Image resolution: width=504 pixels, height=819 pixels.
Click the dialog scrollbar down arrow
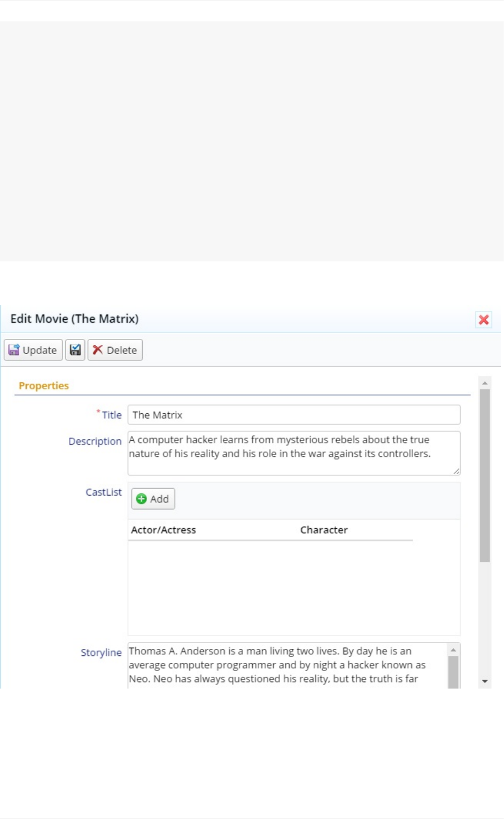coord(485,682)
